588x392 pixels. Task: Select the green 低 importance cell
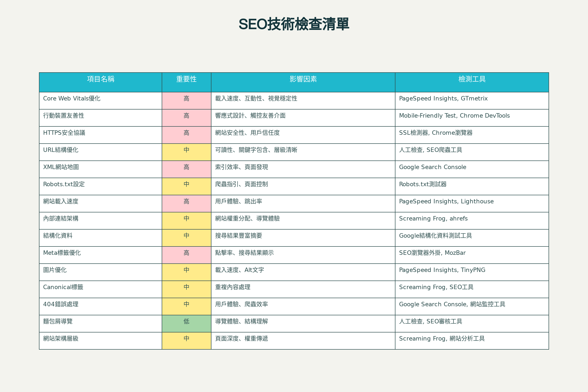pyautogui.click(x=186, y=323)
